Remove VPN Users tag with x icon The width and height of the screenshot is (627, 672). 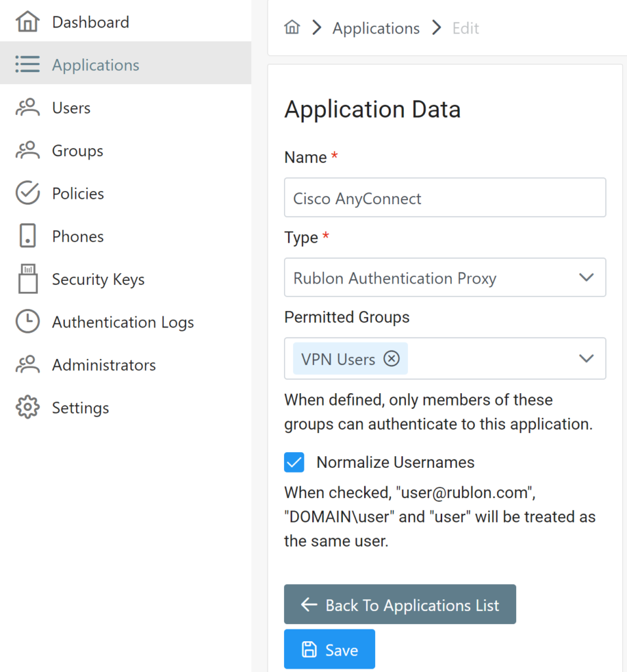[392, 359]
